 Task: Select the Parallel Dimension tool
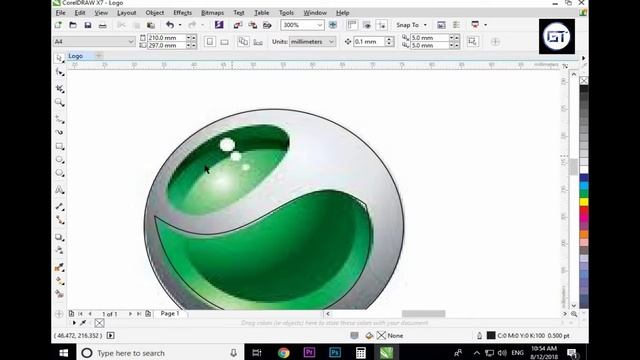point(60,207)
